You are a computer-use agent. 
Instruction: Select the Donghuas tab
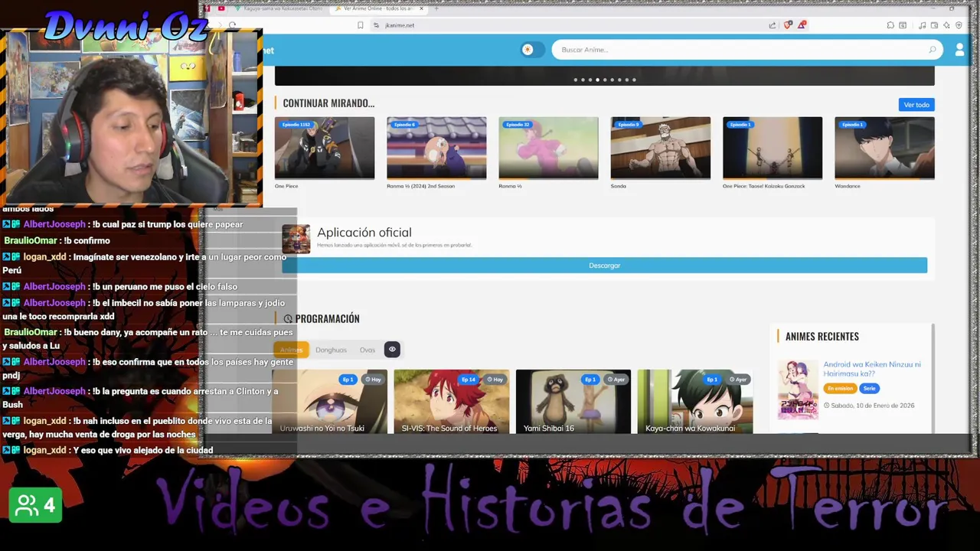[331, 350]
